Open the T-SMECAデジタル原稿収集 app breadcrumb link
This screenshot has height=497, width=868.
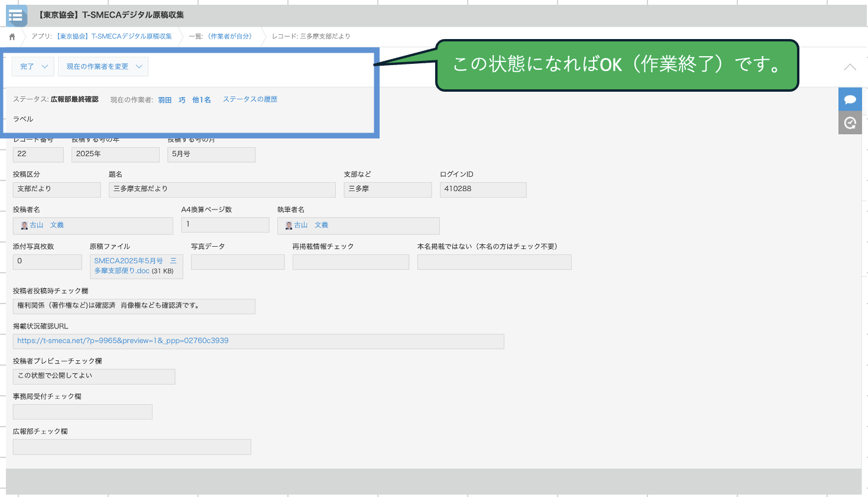[114, 37]
